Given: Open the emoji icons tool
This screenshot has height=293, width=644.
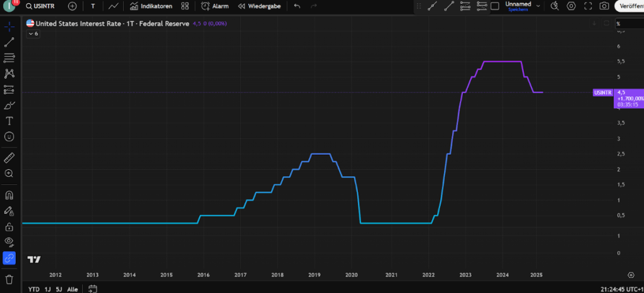Looking at the screenshot, I should coord(9,136).
